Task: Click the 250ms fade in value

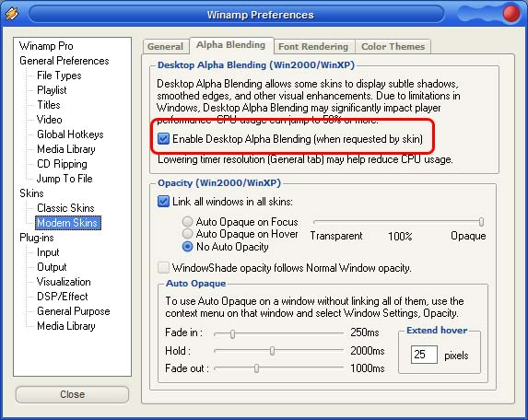Action: tap(365, 332)
